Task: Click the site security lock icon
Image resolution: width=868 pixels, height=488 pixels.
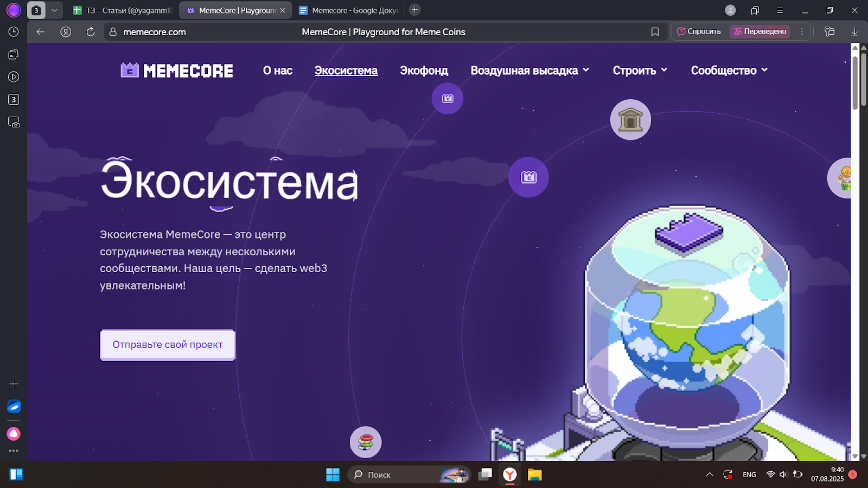Action: coord(113,32)
